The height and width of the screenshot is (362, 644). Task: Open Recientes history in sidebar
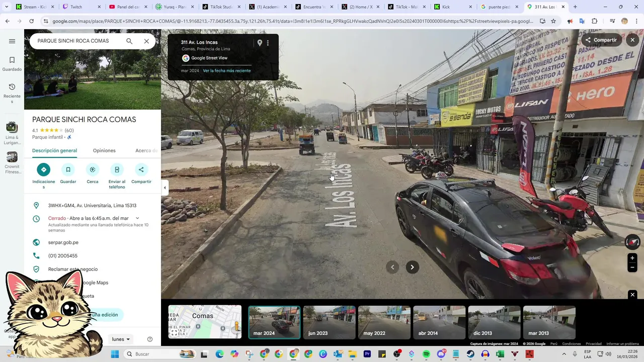[x=12, y=94]
